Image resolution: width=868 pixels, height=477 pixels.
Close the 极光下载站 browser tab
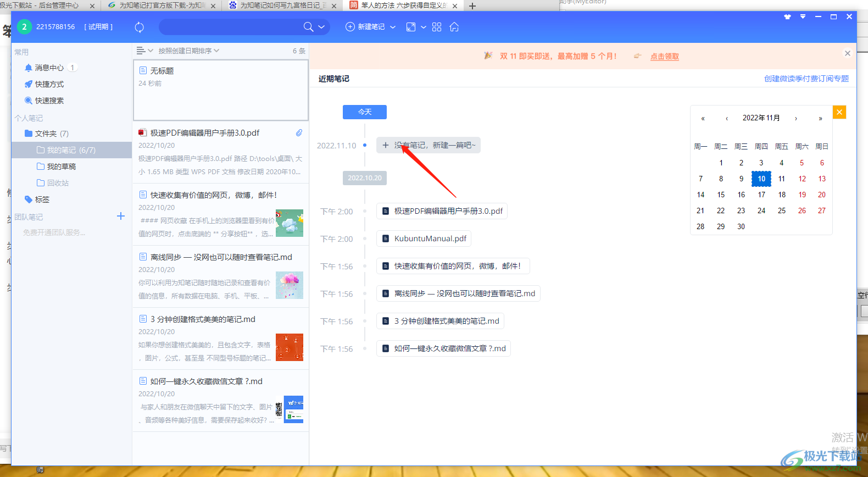pos(92,6)
